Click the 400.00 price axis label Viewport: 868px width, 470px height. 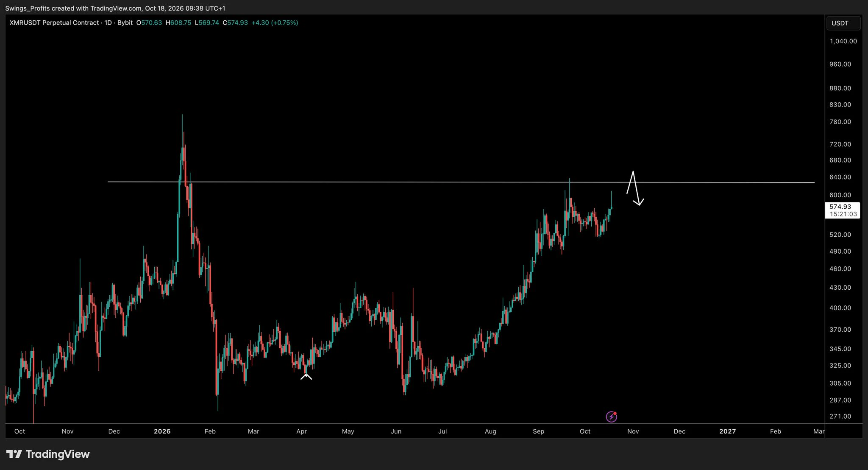840,308
